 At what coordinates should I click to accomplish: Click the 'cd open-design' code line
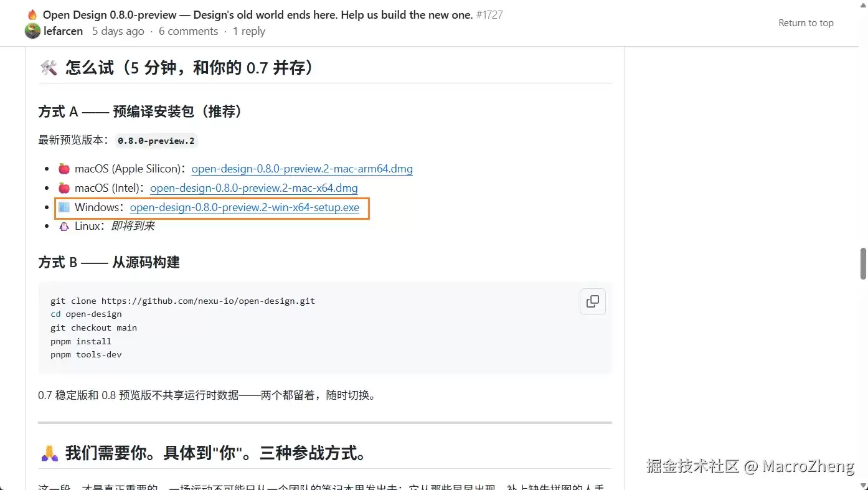pyautogui.click(x=86, y=314)
